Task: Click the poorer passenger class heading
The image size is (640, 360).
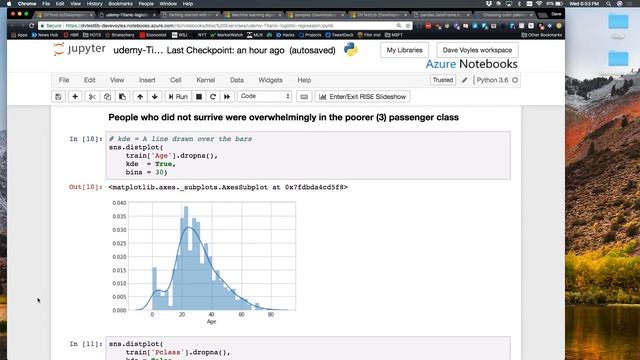Action: click(x=283, y=118)
